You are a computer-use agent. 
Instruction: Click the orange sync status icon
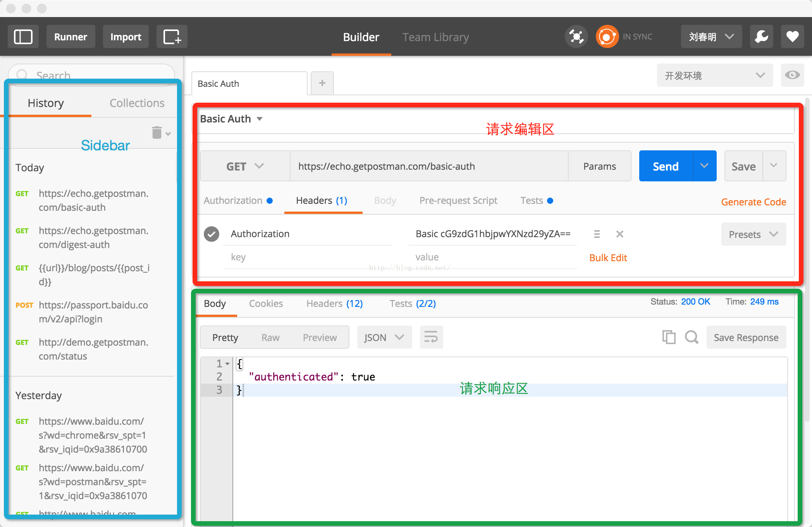(x=607, y=37)
